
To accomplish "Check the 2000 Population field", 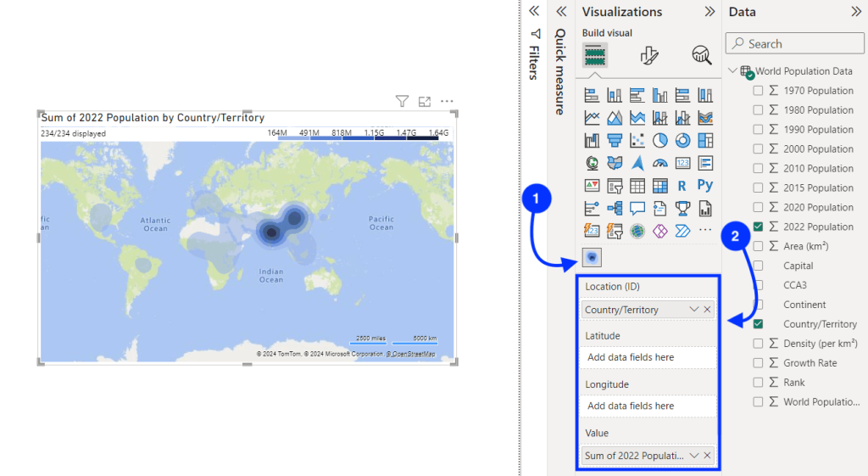I will point(758,148).
